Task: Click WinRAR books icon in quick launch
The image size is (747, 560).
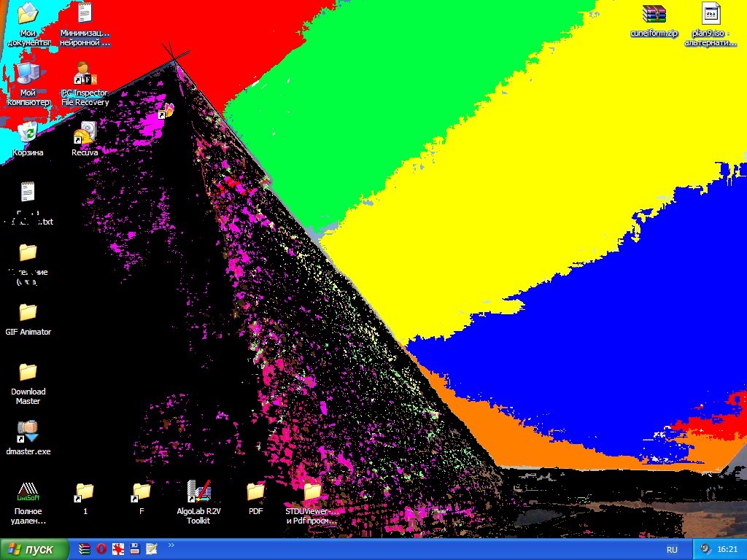Action: coord(85,548)
